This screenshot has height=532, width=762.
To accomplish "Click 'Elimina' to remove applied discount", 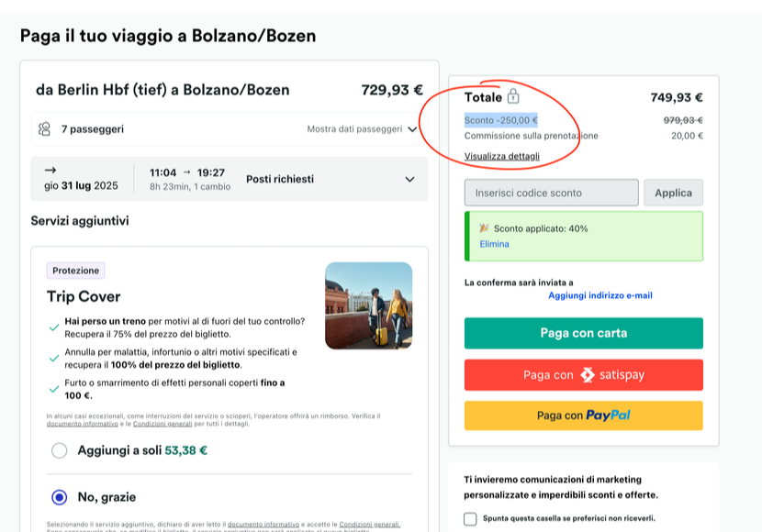I will pos(494,244).
